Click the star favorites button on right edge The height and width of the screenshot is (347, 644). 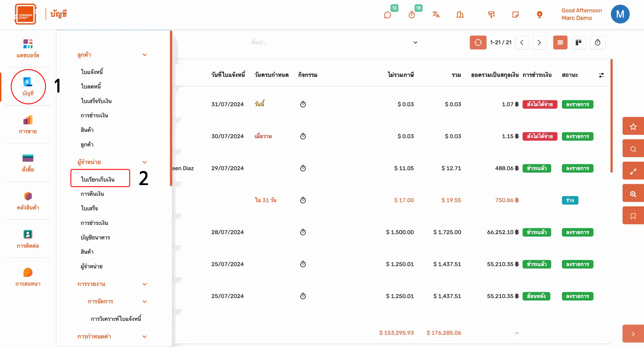633,126
